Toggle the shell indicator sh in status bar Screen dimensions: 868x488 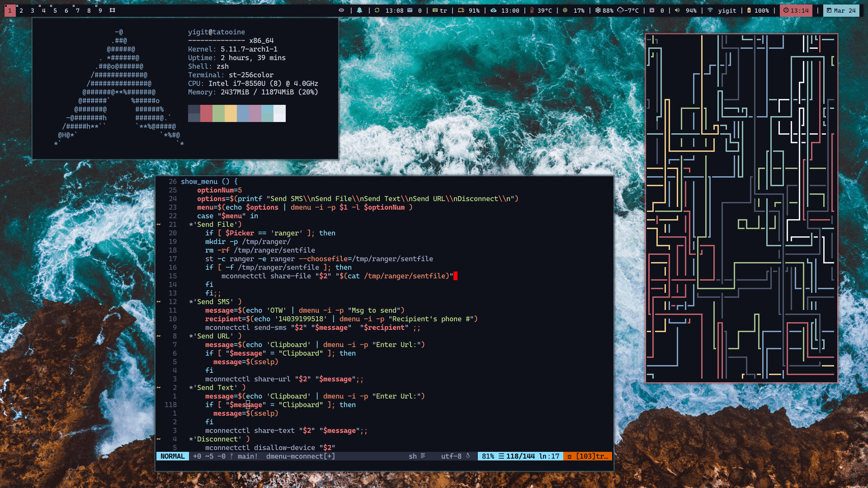point(412,456)
